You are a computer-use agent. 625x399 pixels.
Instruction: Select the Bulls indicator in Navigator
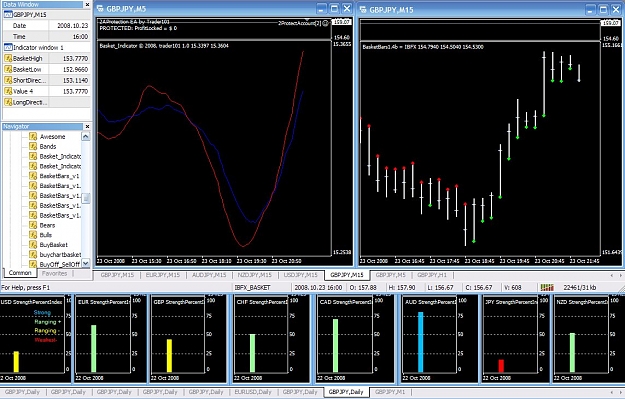46,235
